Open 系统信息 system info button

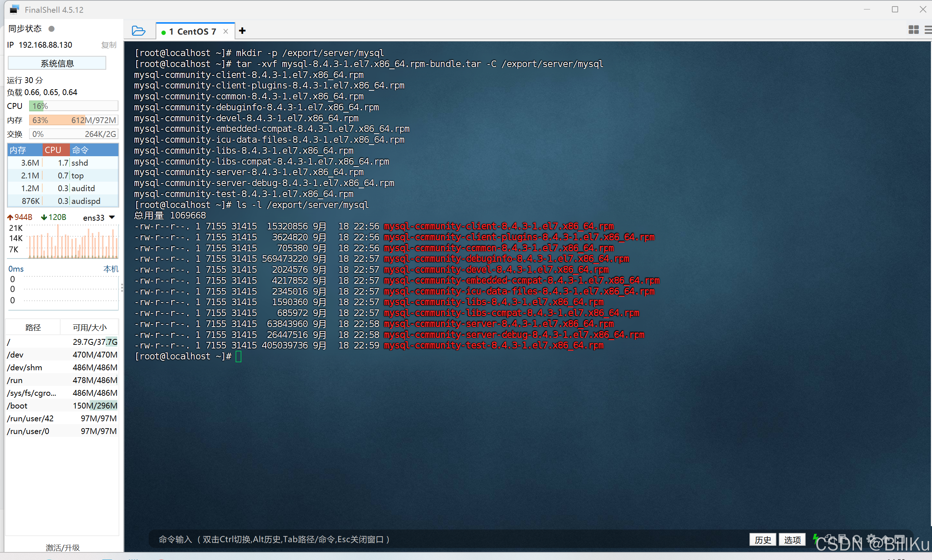(57, 63)
